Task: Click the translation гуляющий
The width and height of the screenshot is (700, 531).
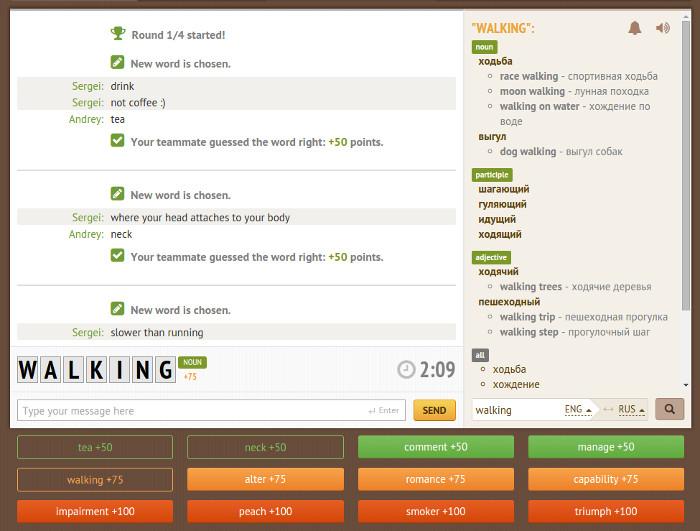Action: click(502, 204)
